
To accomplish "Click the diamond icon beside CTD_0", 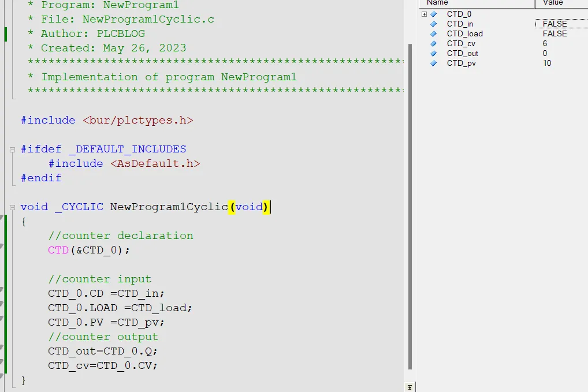I will (x=433, y=13).
